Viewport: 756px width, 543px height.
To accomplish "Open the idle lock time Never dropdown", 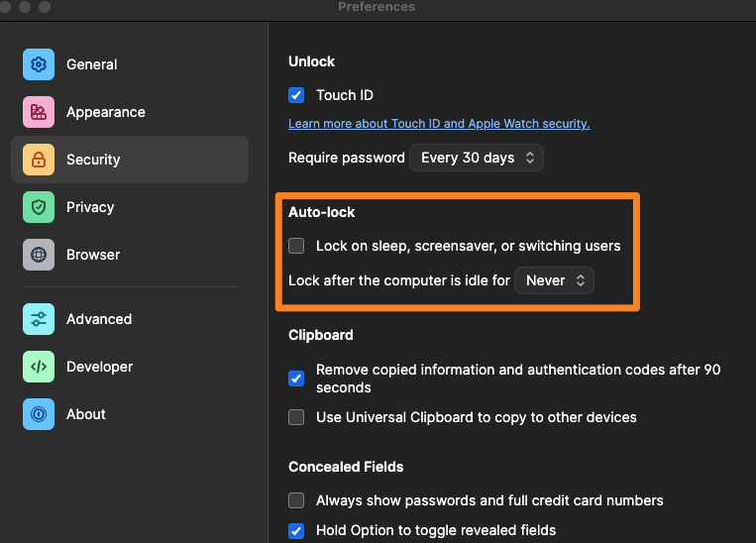I will 555,280.
